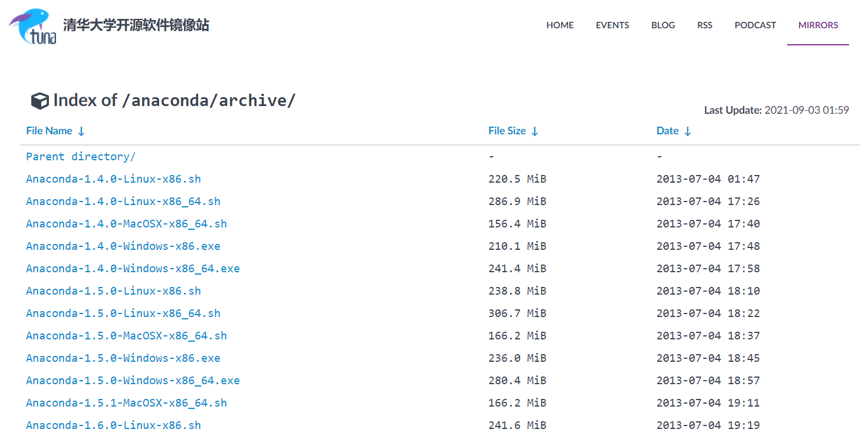The image size is (868, 439).
Task: Go to Parent directory/
Action: click(x=81, y=156)
